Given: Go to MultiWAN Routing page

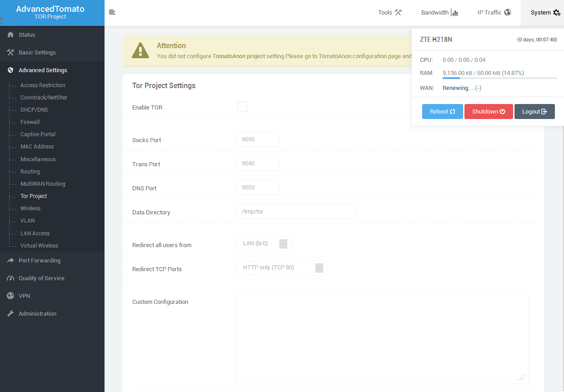Looking at the screenshot, I should (43, 184).
